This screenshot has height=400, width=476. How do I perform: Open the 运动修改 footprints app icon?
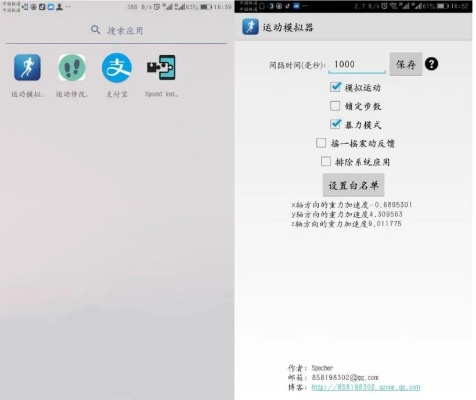72,68
